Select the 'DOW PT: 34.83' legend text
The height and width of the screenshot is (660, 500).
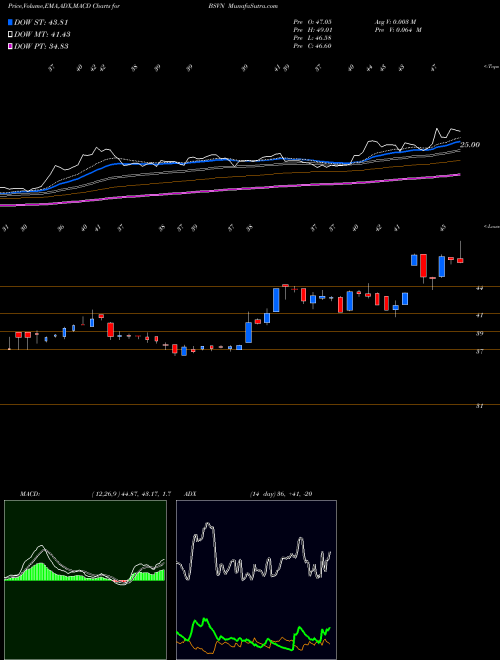coord(41,46)
